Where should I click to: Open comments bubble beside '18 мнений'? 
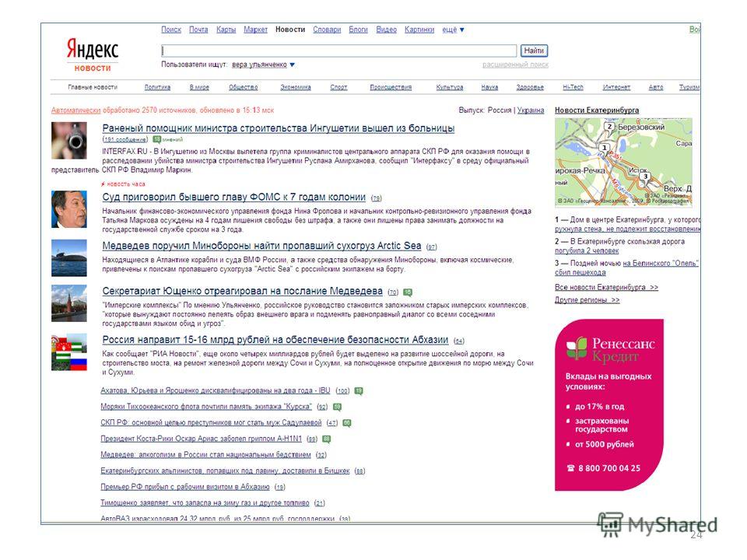156,139
